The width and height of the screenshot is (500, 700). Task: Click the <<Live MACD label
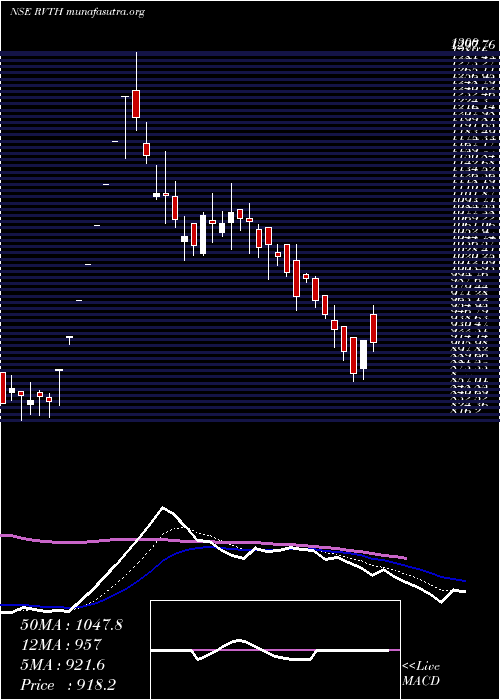click(x=421, y=675)
